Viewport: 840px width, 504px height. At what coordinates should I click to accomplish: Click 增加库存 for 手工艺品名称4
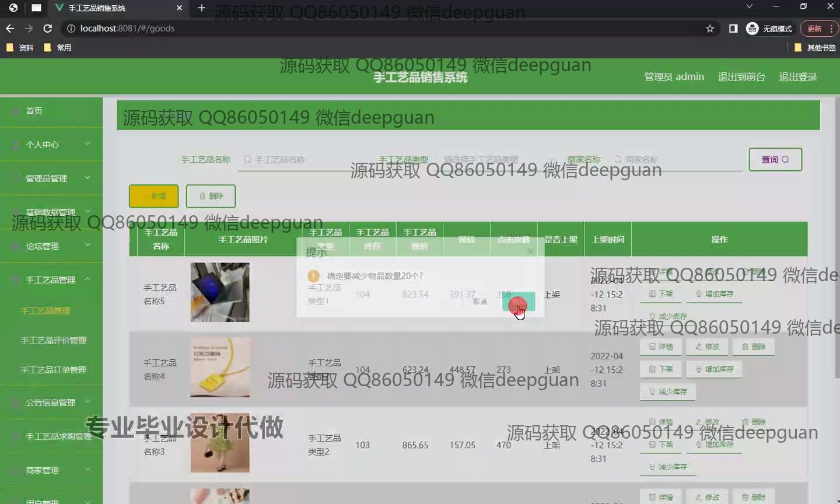(715, 369)
